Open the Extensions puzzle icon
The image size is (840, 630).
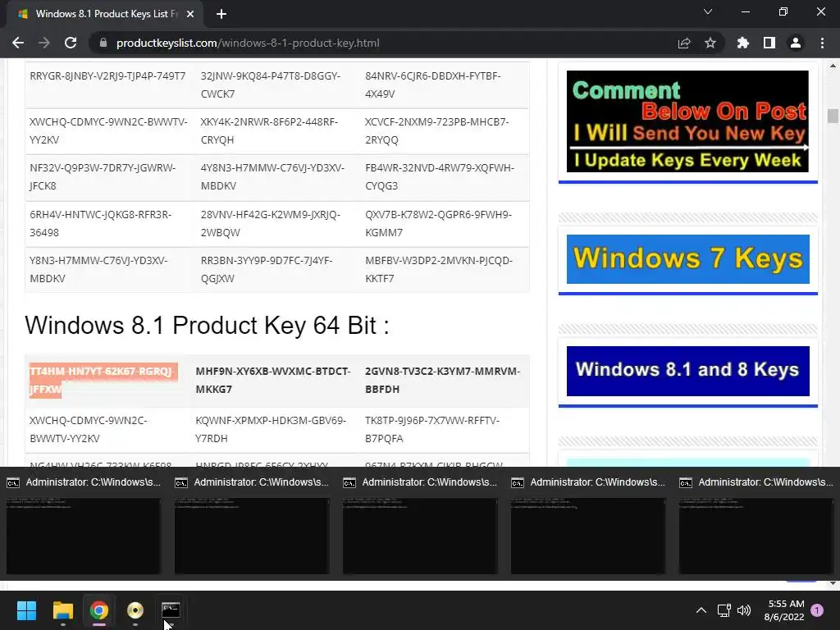click(x=743, y=43)
